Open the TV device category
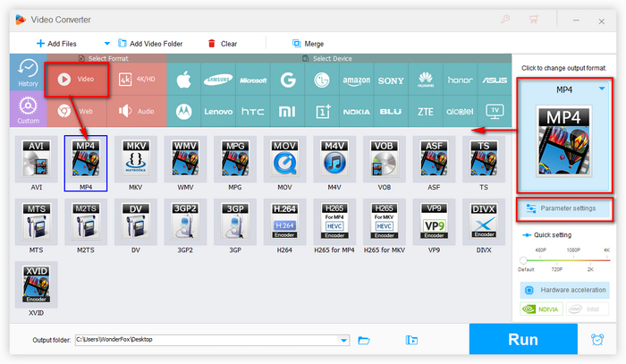 coord(495,112)
